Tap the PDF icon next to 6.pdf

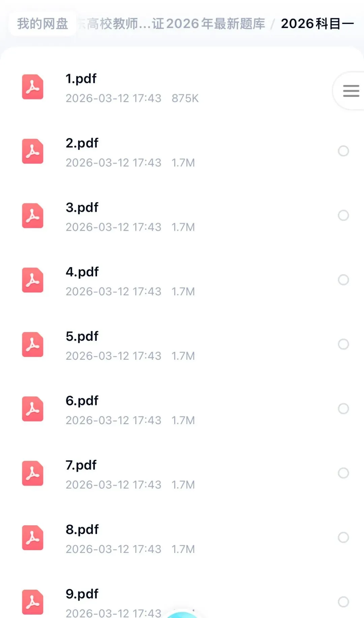point(33,409)
